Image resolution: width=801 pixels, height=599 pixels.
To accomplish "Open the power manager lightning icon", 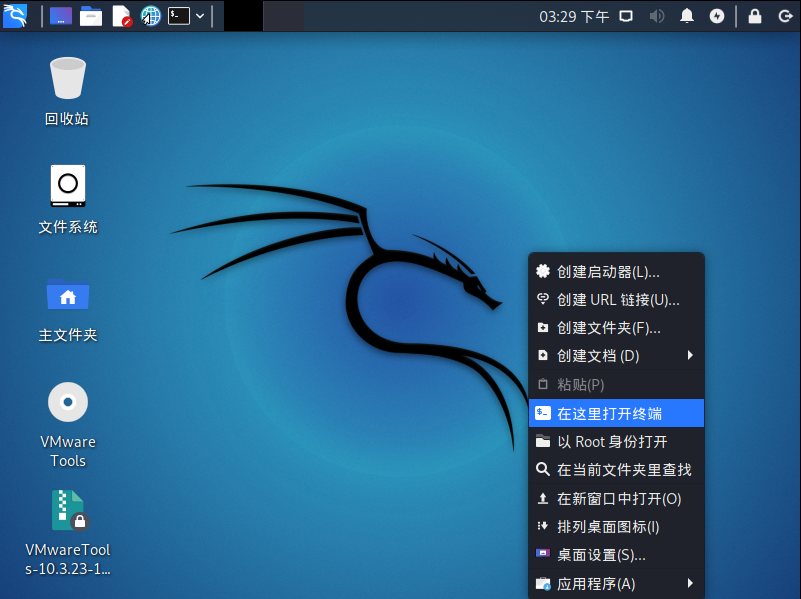I will (x=717, y=16).
